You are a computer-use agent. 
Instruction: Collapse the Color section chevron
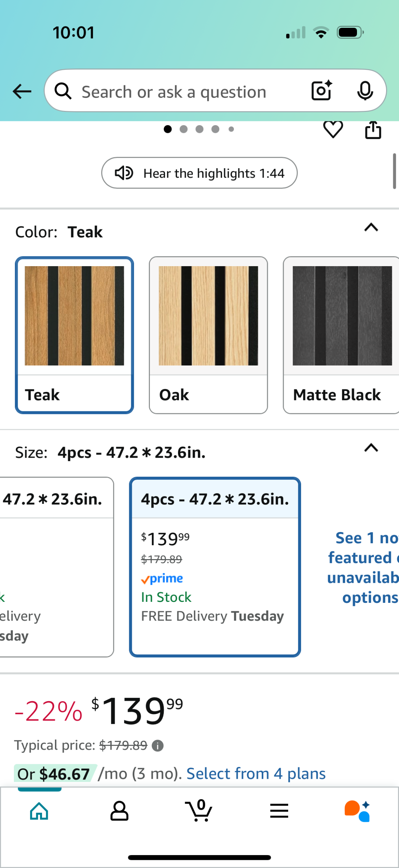point(371,227)
